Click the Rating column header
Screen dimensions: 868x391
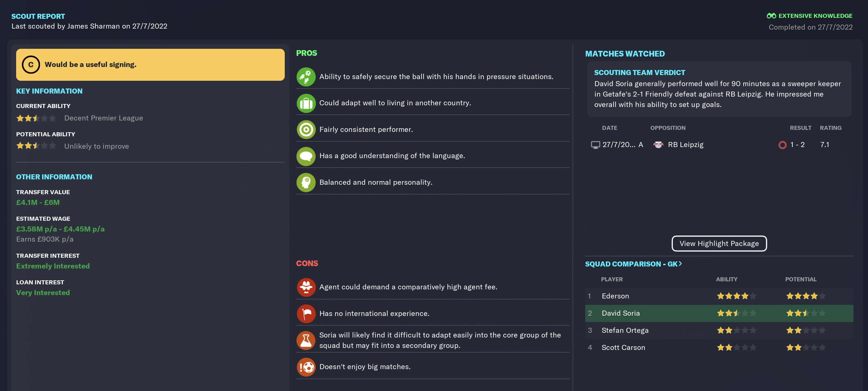830,128
